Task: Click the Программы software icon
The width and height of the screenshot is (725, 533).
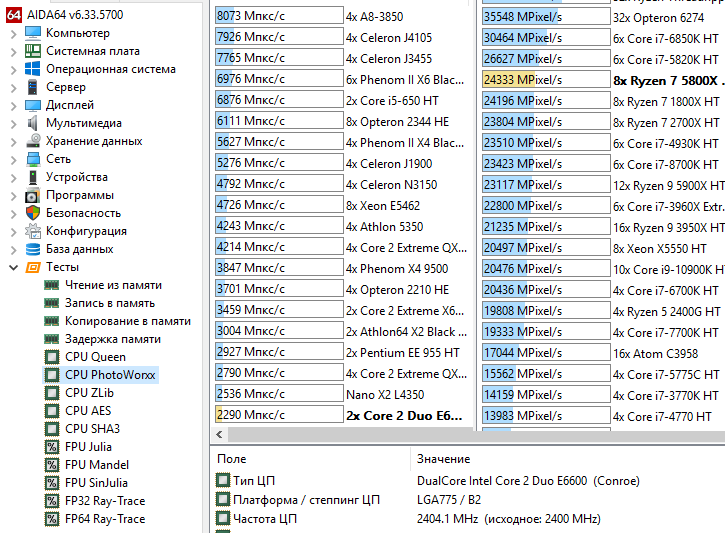Action: (x=33, y=195)
